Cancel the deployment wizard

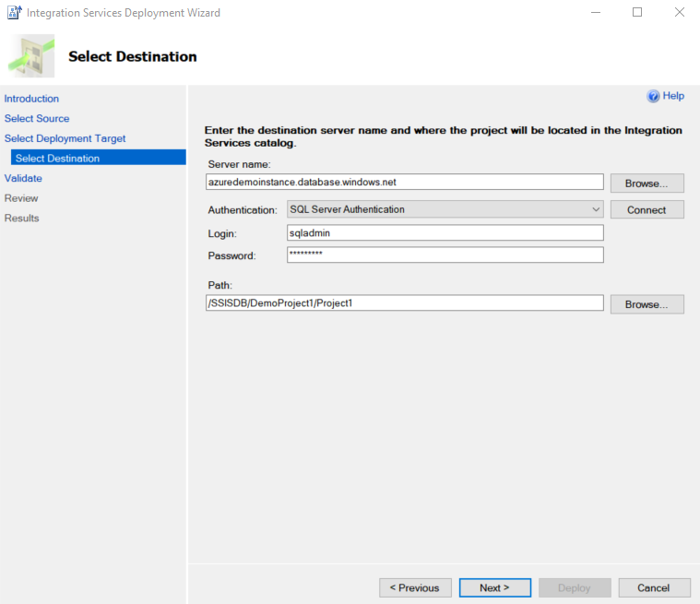pos(653,587)
